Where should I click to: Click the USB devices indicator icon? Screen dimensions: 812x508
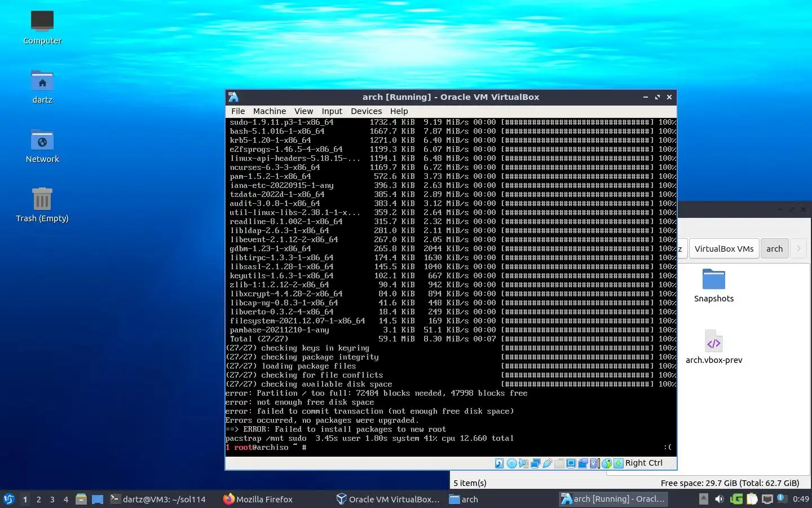(547, 463)
